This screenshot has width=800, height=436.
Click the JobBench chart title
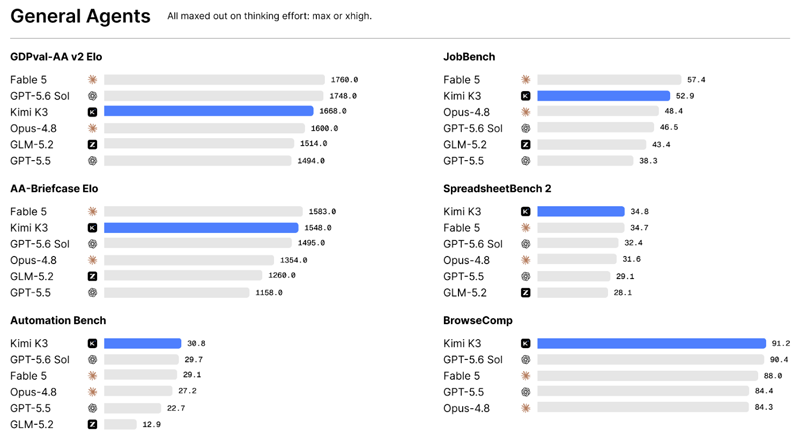click(469, 57)
